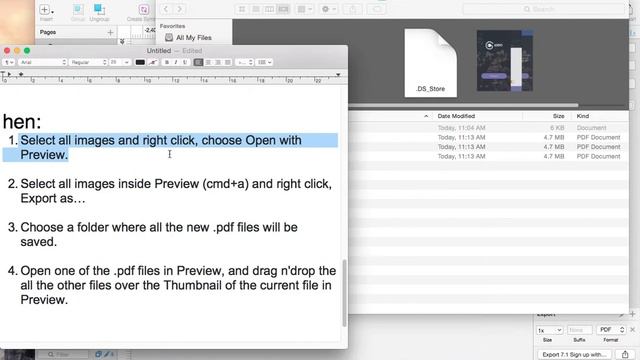The image size is (640, 360).
Task: Open the text background color picker
Action: pyautogui.click(x=153, y=62)
